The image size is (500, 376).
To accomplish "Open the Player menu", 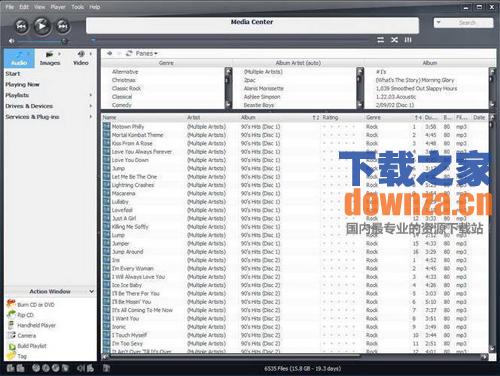I will [x=58, y=7].
